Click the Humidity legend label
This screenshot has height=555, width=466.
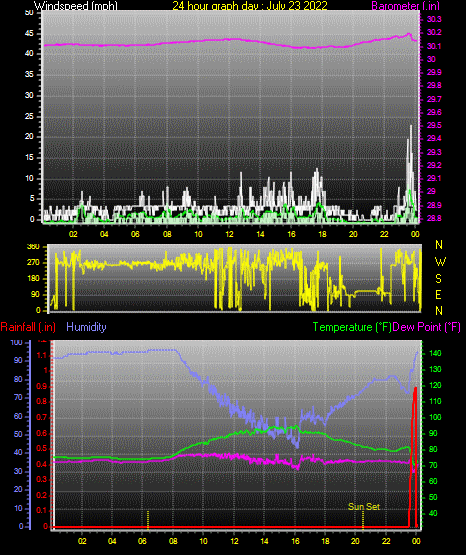click(86, 327)
